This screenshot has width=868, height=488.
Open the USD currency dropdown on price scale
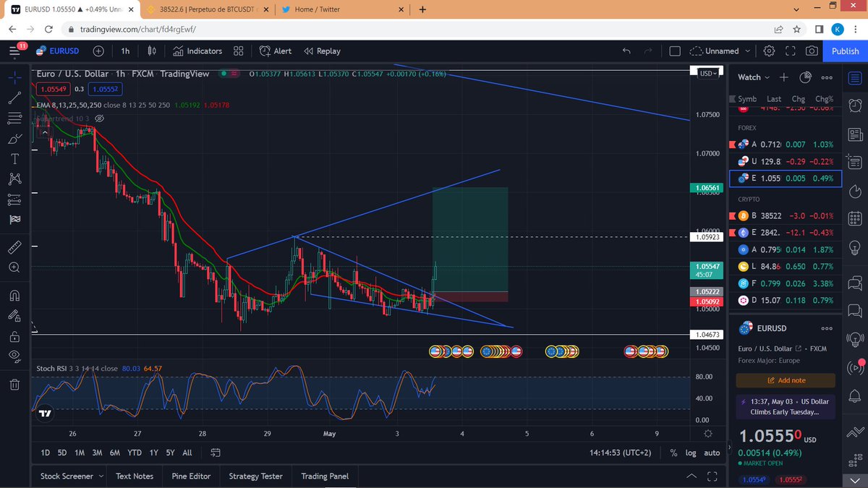coord(707,73)
